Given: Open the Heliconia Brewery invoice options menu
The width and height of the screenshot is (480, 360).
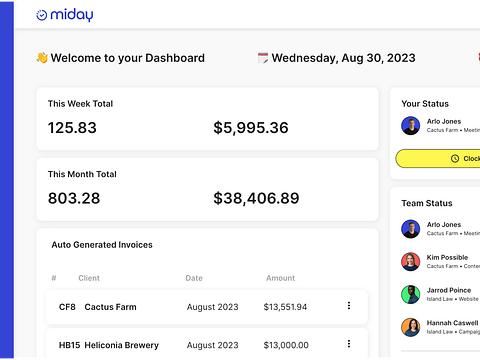Looking at the screenshot, I should (x=349, y=344).
